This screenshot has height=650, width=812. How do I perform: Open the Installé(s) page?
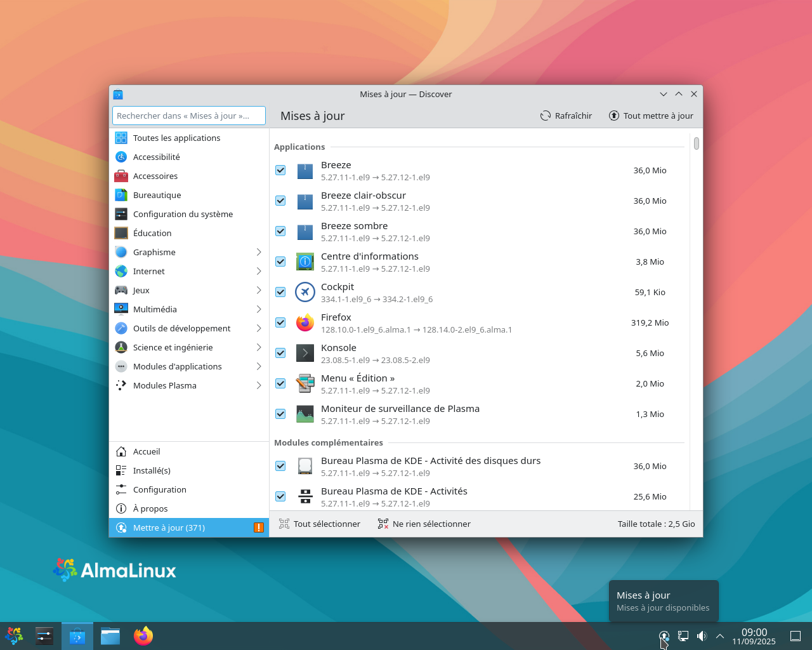click(x=189, y=470)
